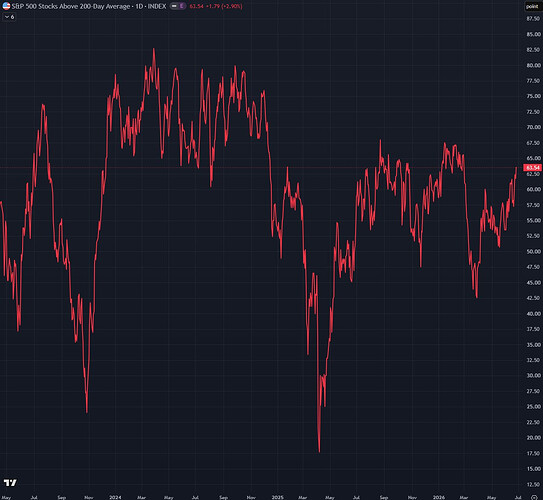Image resolution: width=543 pixels, height=500 pixels.
Task: Click the TradingView logo in the chart corner
Action: (10, 483)
